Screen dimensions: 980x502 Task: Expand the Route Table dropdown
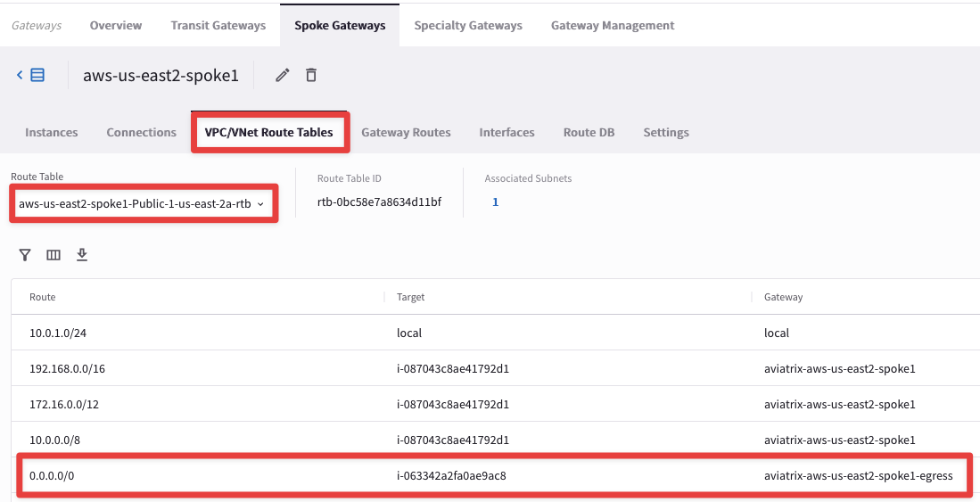[x=142, y=204]
